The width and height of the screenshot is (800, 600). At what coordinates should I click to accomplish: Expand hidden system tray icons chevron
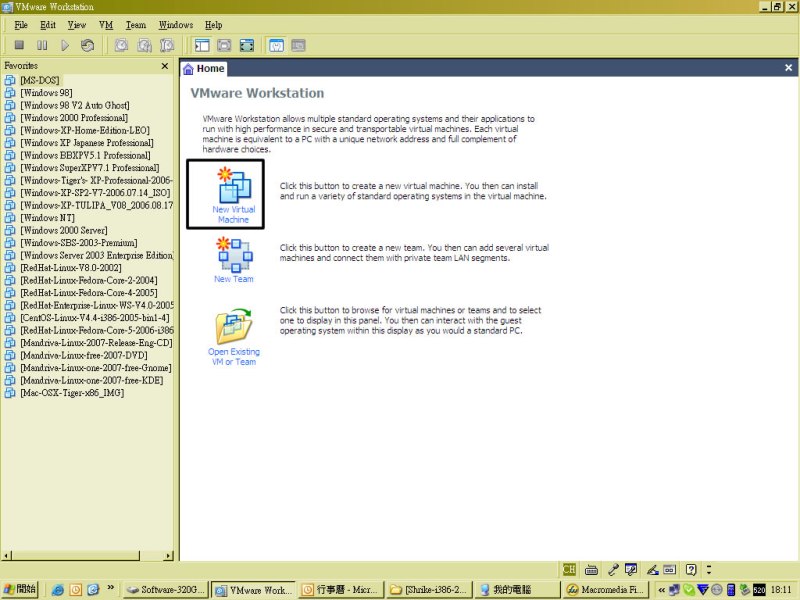(661, 590)
